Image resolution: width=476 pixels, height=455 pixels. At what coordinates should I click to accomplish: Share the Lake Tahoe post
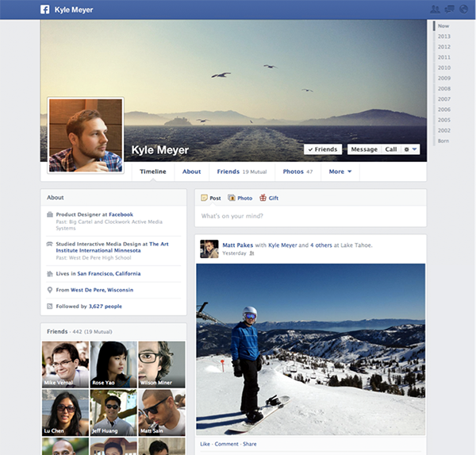coord(250,444)
